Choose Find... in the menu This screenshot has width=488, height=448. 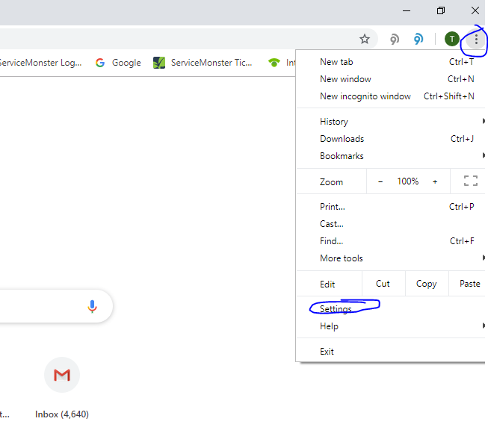coord(391,241)
